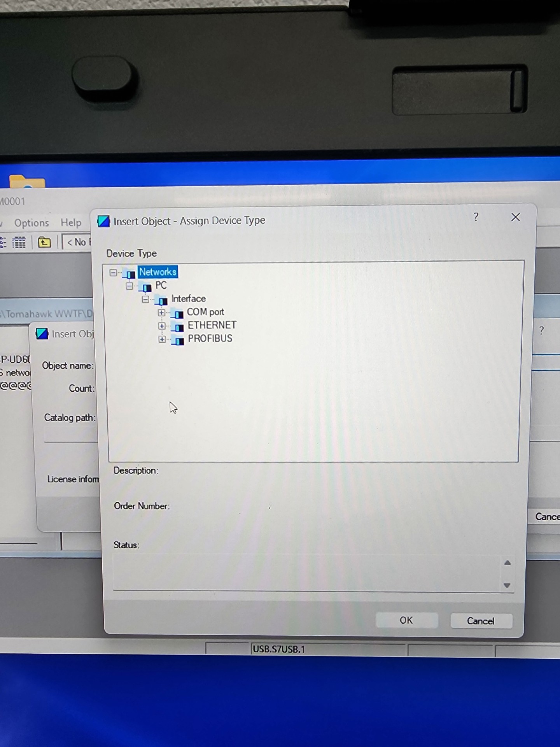Click the details view toolbar icon
The height and width of the screenshot is (747, 560).
[19, 242]
